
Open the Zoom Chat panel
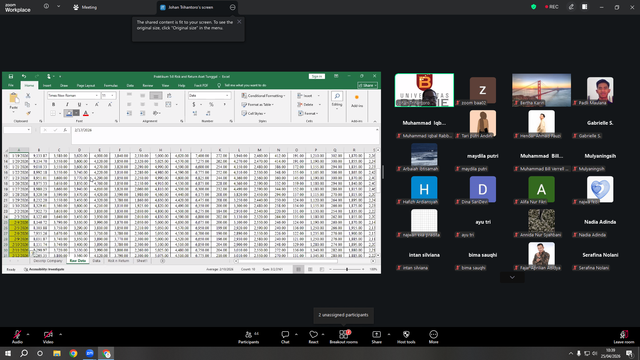point(285,337)
